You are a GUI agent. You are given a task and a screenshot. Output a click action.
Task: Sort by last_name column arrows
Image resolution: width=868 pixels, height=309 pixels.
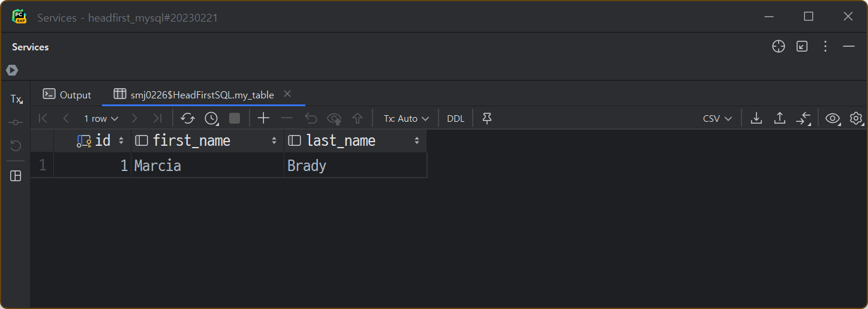click(417, 140)
